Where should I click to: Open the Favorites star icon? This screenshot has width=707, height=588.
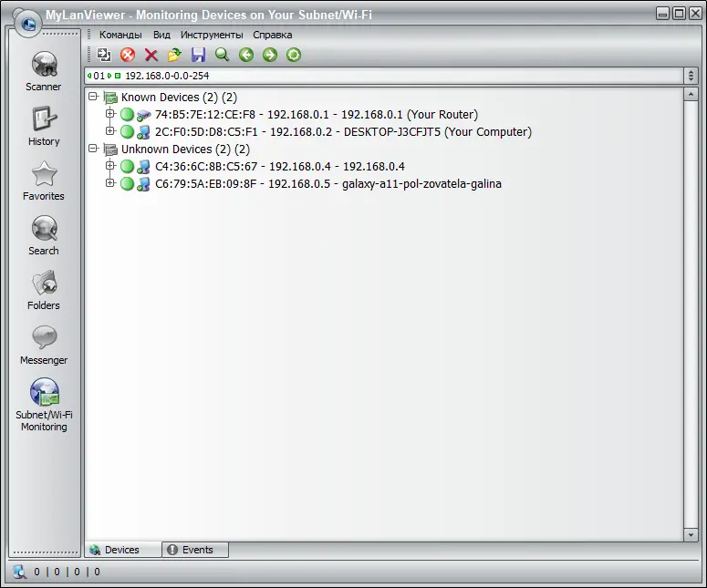coord(44,174)
